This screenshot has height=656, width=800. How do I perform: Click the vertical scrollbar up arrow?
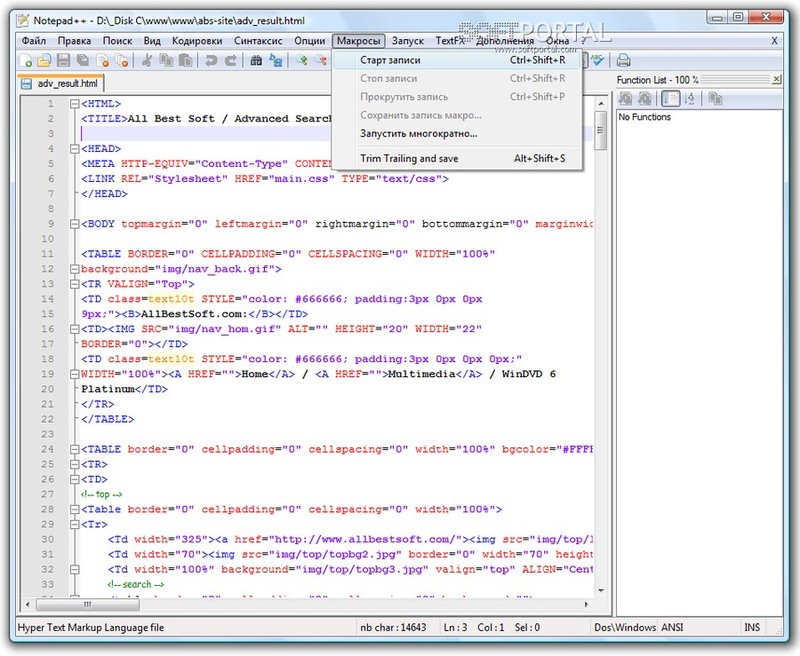601,104
